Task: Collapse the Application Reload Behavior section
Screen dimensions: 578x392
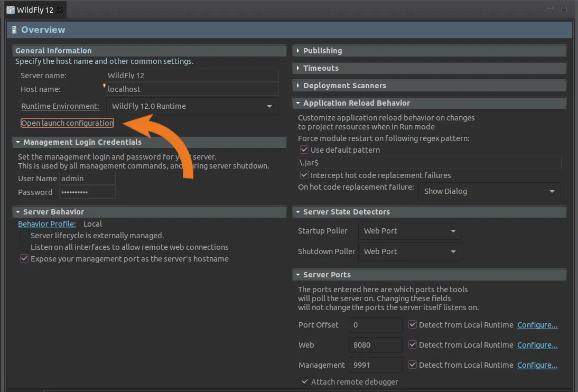Action: click(298, 103)
